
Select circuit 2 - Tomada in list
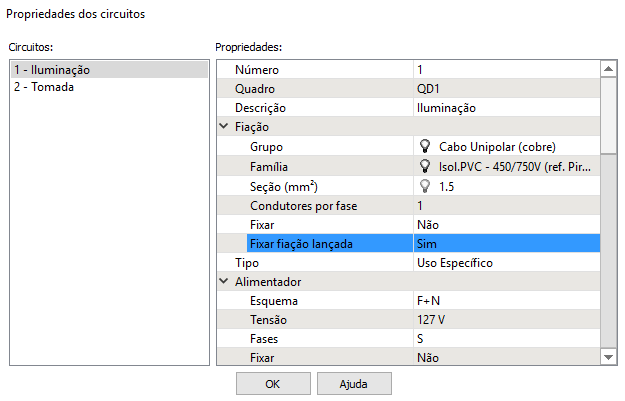point(44,87)
